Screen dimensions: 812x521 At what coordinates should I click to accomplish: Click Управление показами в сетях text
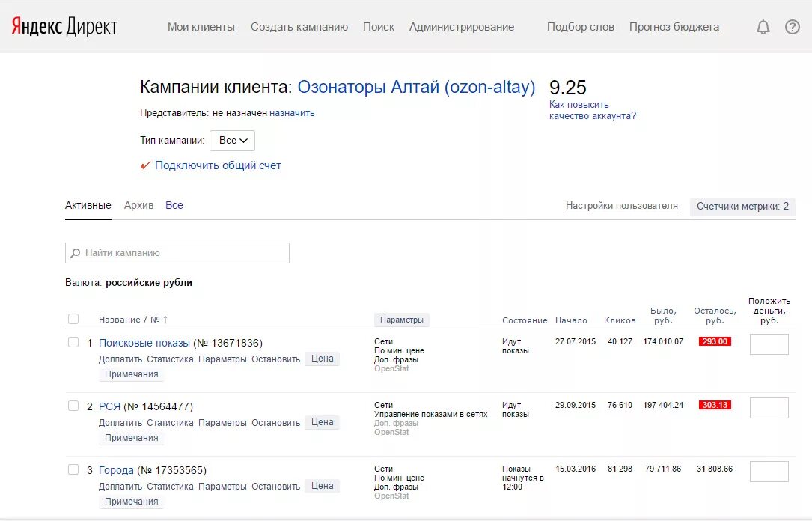(x=431, y=414)
